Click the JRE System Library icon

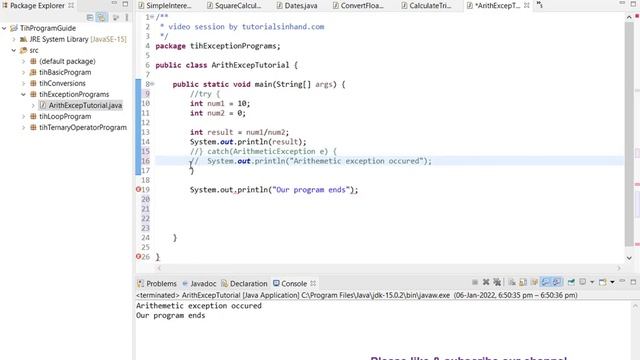[23, 39]
